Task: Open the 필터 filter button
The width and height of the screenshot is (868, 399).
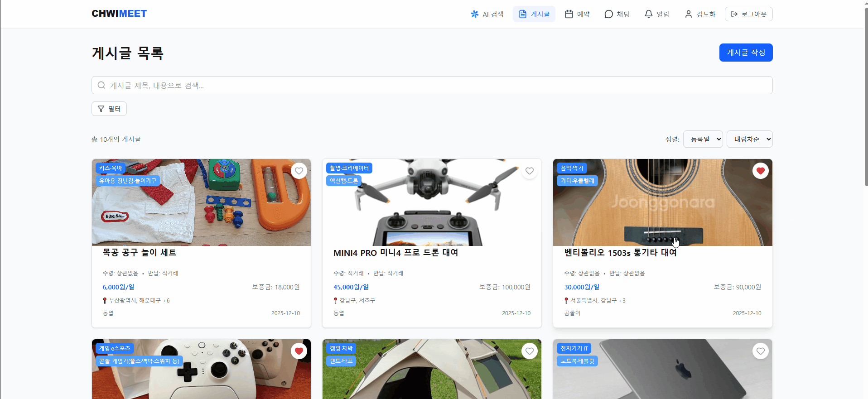Action: [109, 109]
